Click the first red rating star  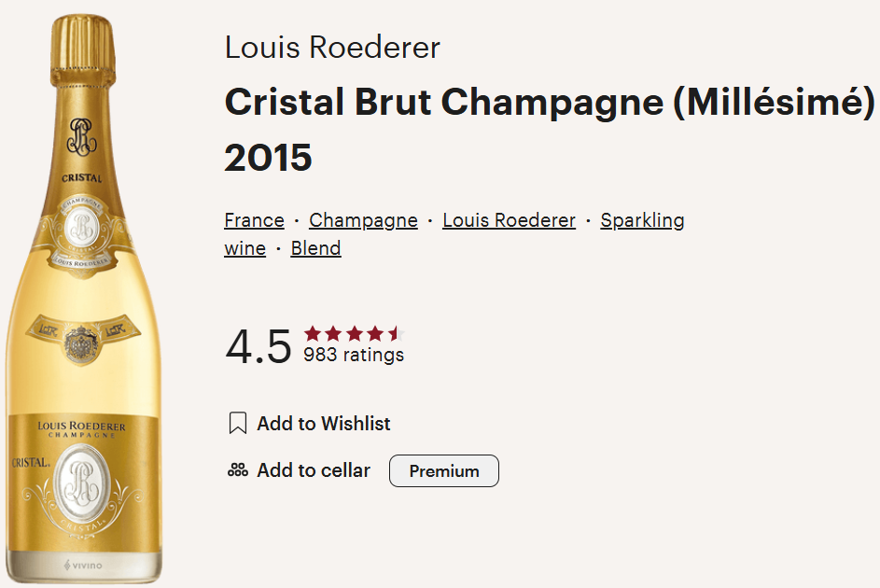[313, 334]
